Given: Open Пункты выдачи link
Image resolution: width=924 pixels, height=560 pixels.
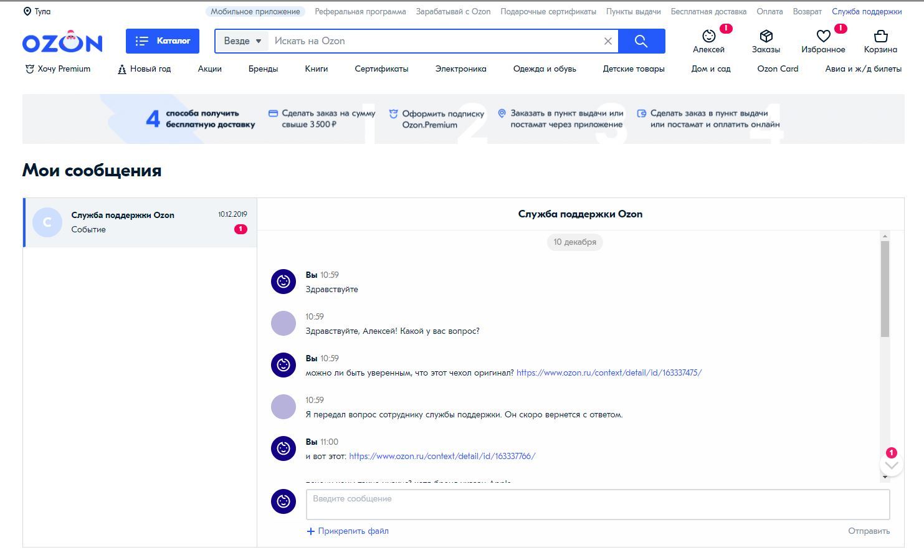Looking at the screenshot, I should (633, 11).
